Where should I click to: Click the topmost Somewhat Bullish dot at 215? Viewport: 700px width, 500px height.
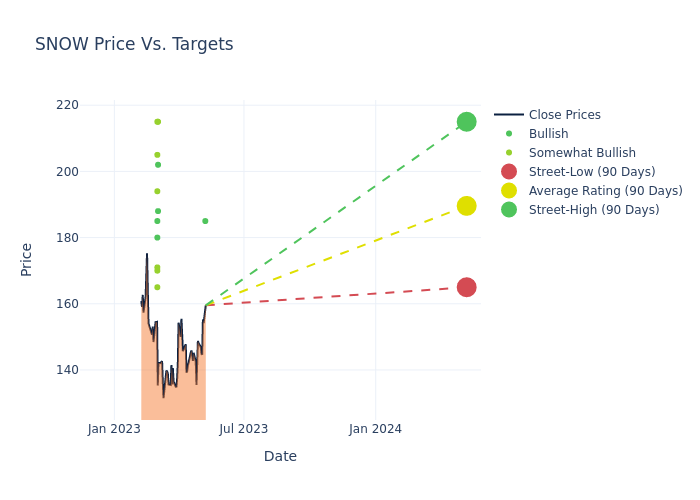(x=157, y=122)
